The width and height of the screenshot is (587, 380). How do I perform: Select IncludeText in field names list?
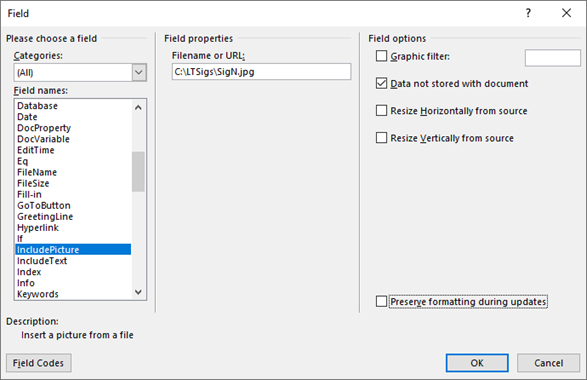(x=42, y=261)
